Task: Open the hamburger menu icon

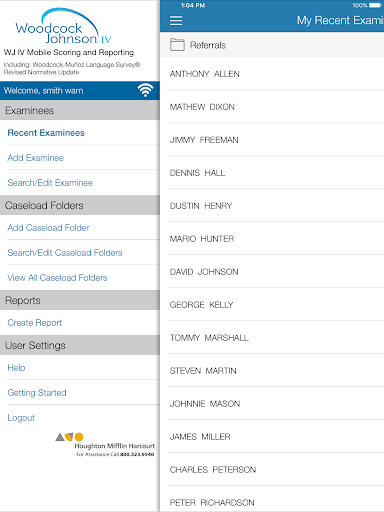Action: (176, 21)
